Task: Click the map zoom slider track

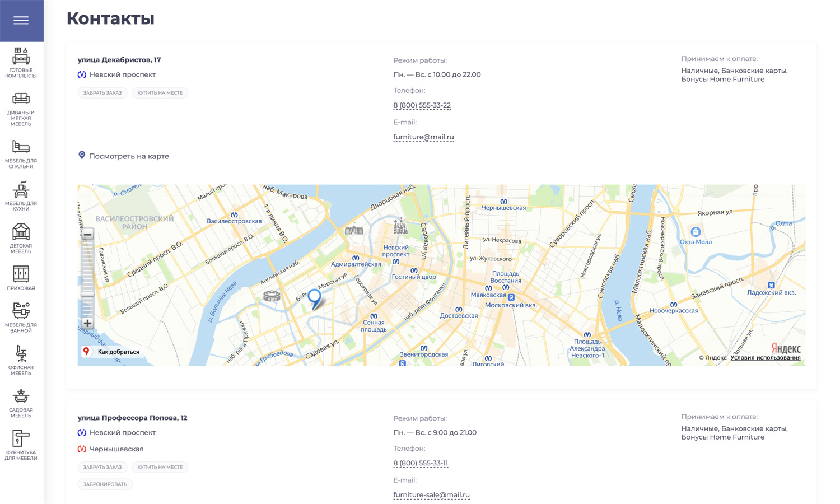Action: 87,278
